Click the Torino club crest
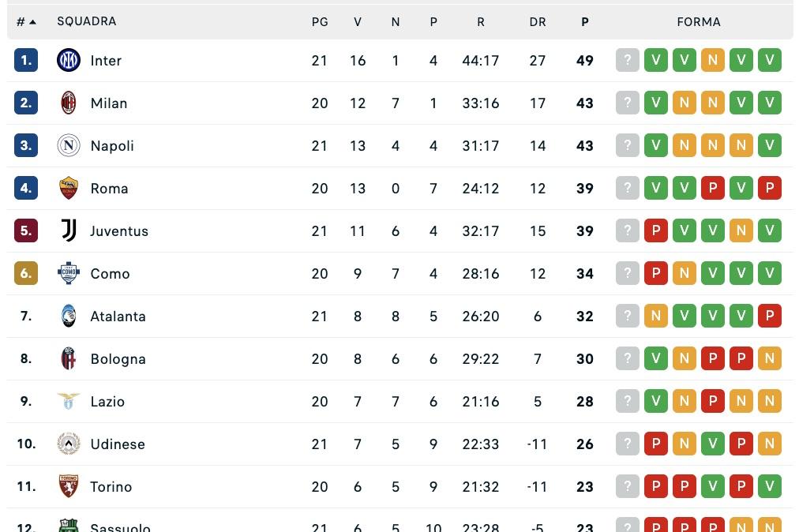The height and width of the screenshot is (532, 799). (x=69, y=486)
